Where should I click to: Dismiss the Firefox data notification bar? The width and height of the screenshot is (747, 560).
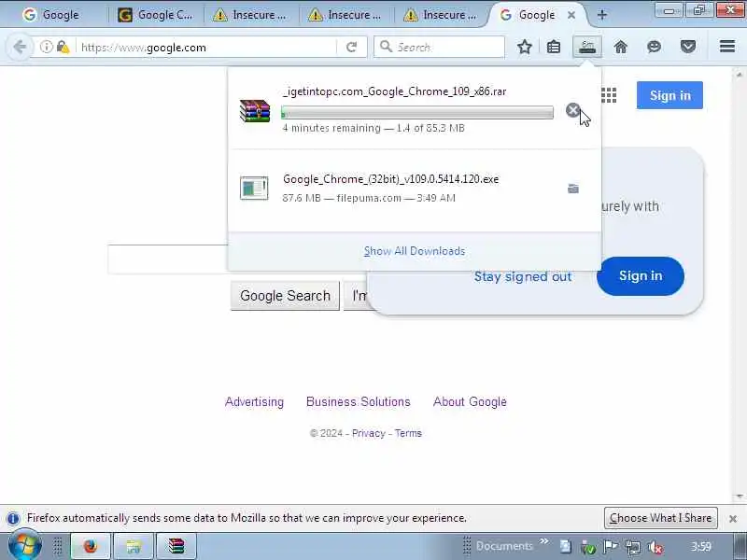(x=733, y=519)
